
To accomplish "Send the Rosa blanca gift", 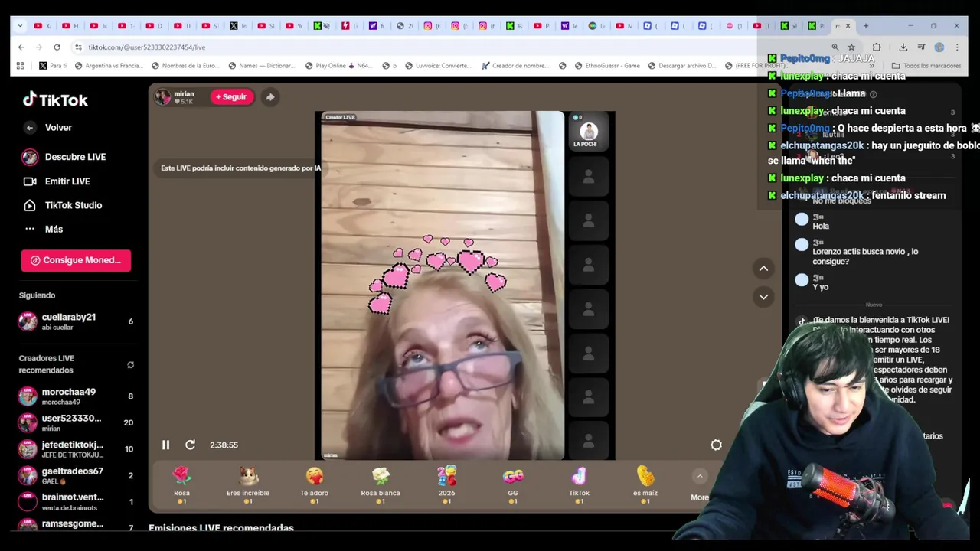I will click(x=381, y=485).
